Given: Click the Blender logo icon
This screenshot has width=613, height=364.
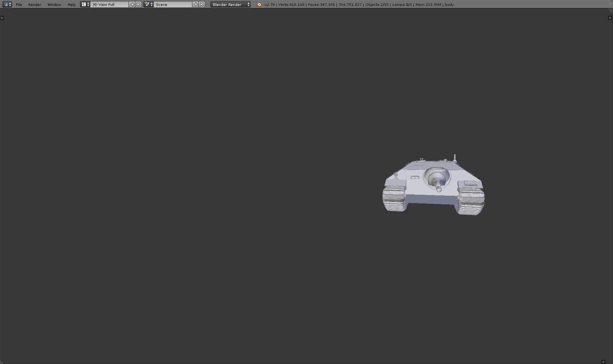Looking at the screenshot, I should (x=259, y=4).
